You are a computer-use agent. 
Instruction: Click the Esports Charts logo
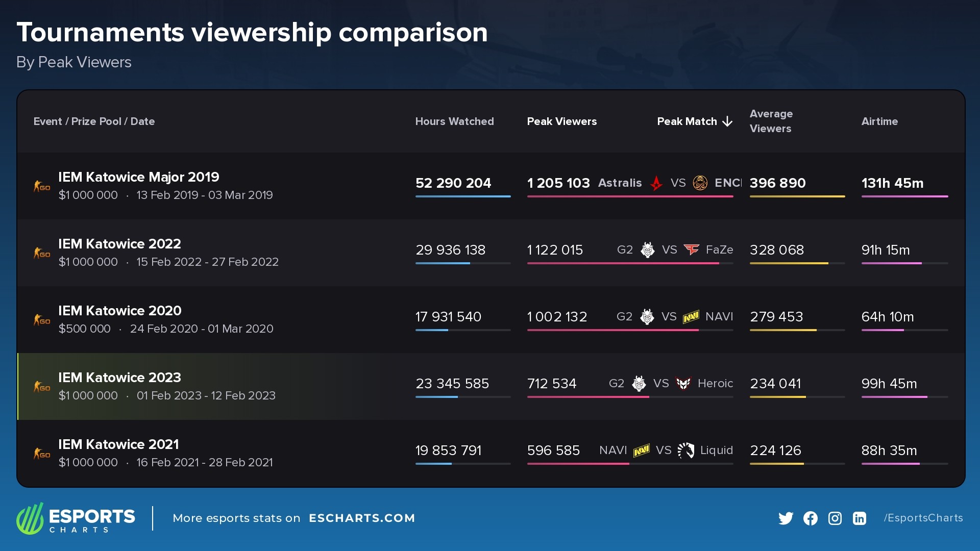[76, 518]
